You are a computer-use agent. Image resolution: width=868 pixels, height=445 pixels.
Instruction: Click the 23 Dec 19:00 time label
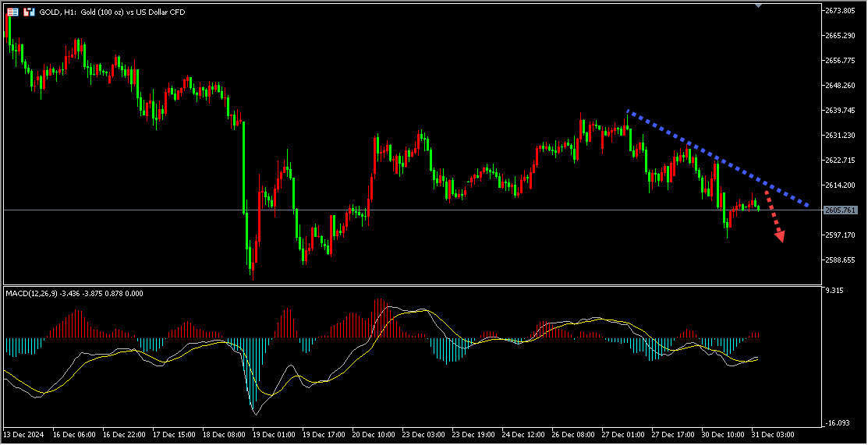coord(474,435)
